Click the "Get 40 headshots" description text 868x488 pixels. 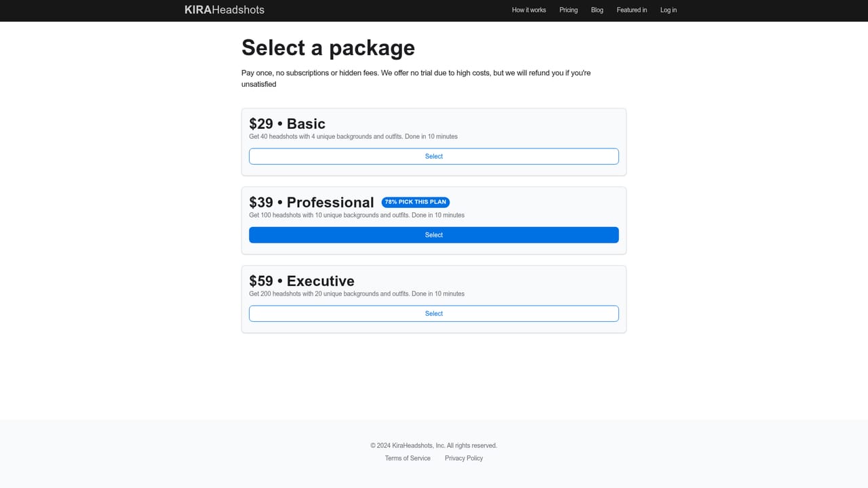coord(353,136)
